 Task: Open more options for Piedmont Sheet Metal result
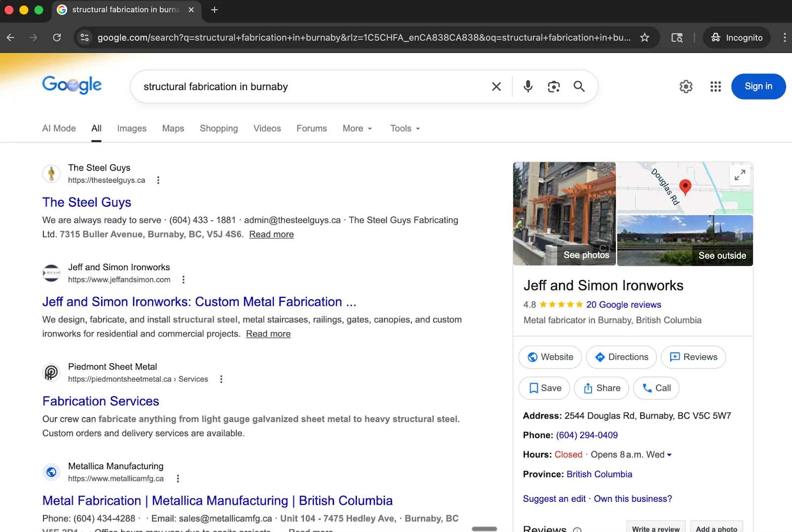click(221, 379)
